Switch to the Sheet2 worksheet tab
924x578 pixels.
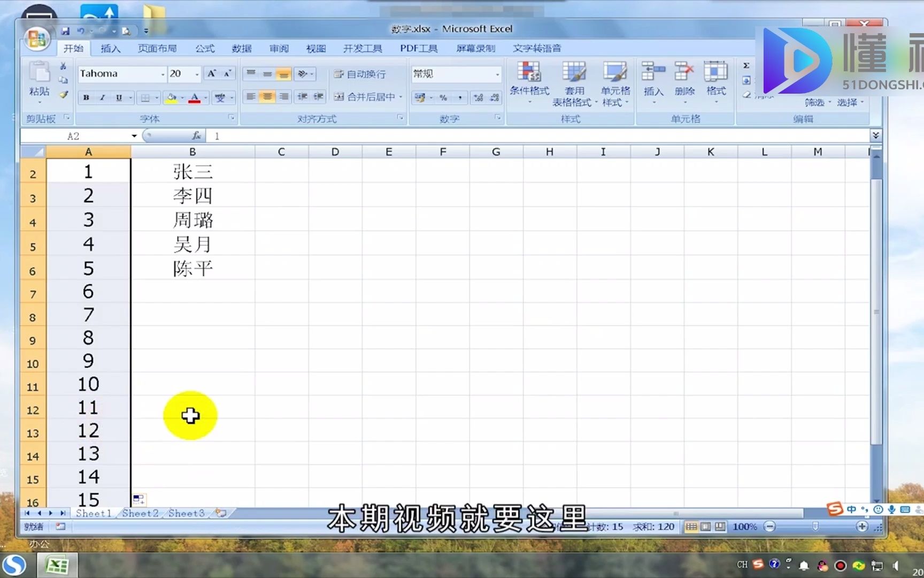click(x=140, y=513)
